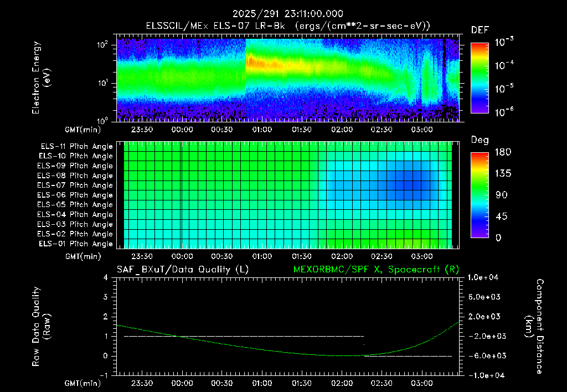
Task: Select the ELS-06 Pitch Angle row label
Action: pos(75,195)
